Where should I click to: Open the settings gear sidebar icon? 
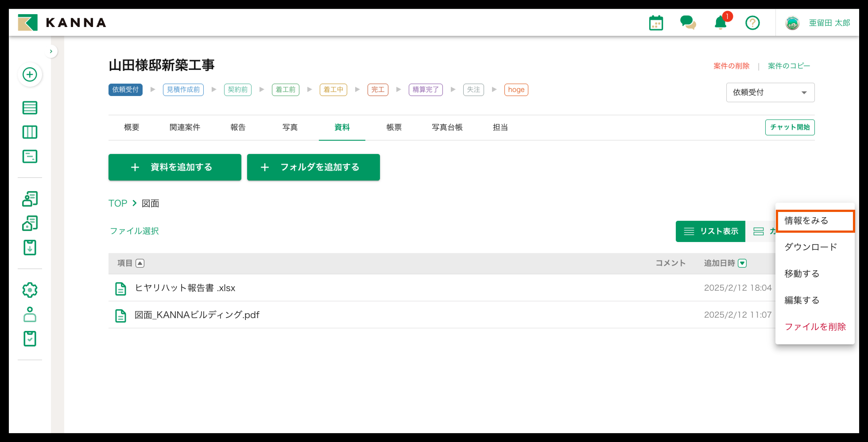click(30, 290)
